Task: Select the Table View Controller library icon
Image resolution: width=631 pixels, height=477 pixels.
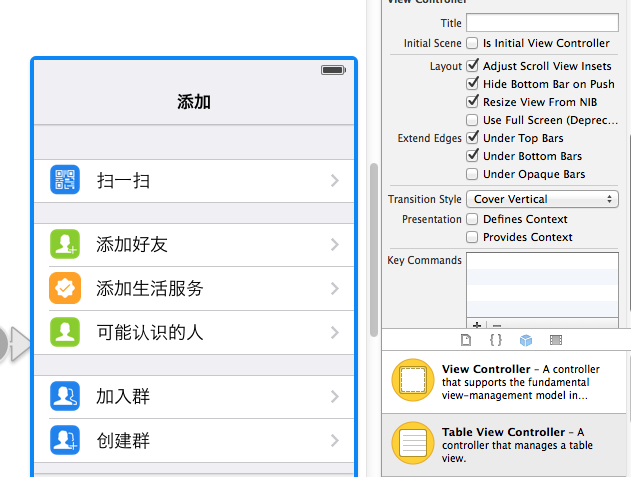Action: coord(413,443)
